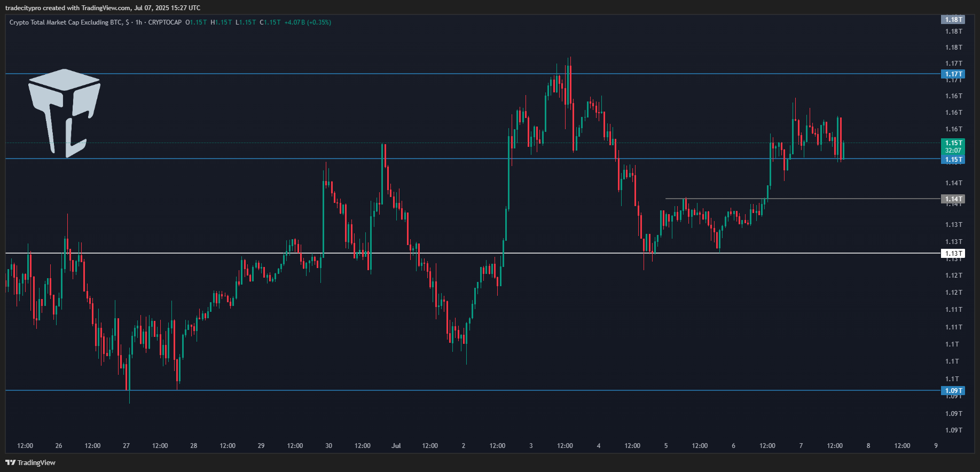Select the gray 1.14T price level tag

click(x=953, y=199)
